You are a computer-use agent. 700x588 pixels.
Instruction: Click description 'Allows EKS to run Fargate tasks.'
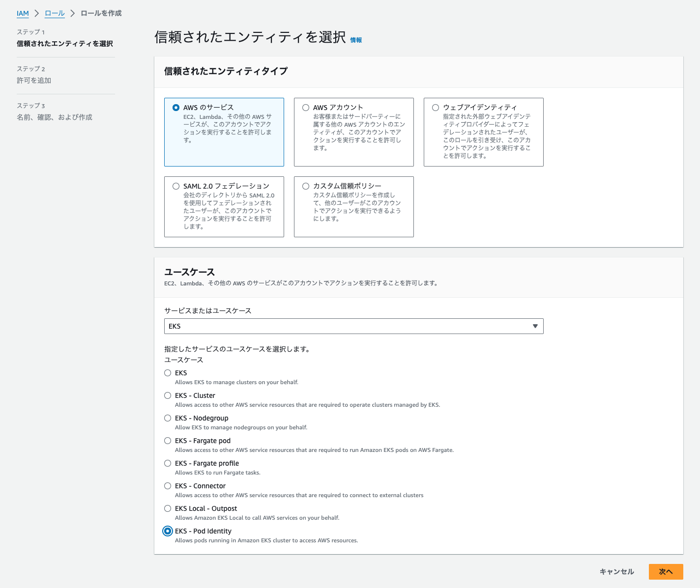tap(218, 473)
